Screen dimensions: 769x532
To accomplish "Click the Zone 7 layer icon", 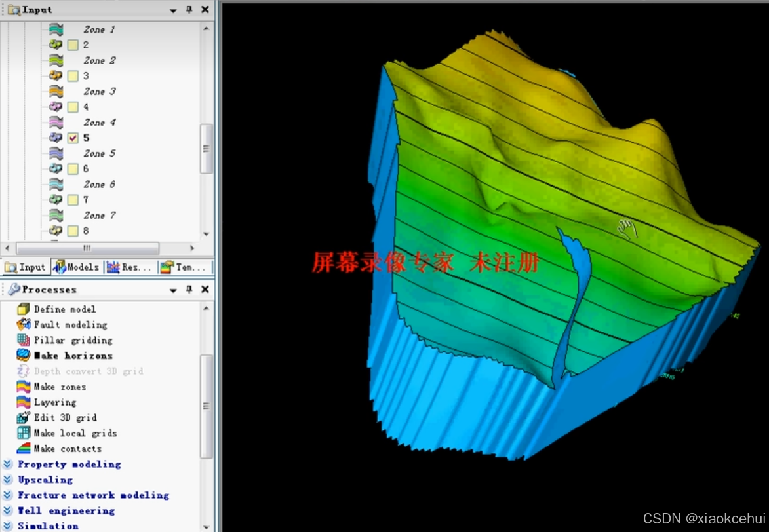I will pos(56,216).
